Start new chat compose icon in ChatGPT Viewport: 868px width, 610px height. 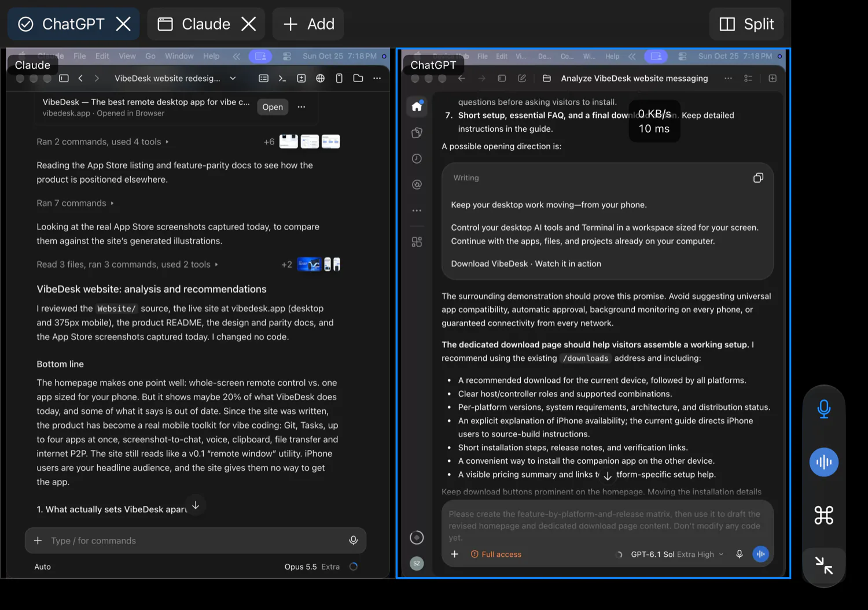coord(522,78)
